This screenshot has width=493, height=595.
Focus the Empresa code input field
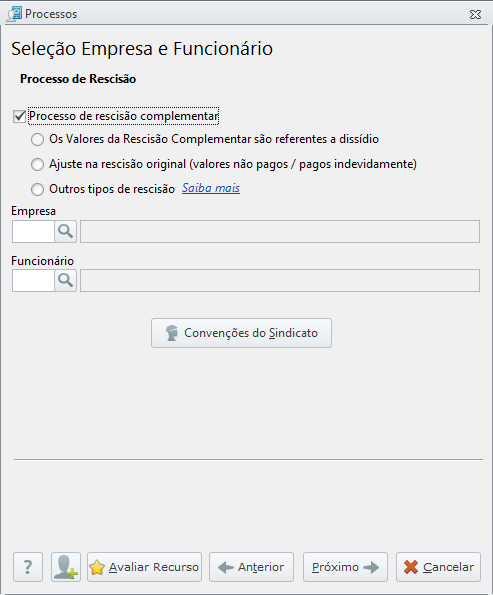pos(33,231)
